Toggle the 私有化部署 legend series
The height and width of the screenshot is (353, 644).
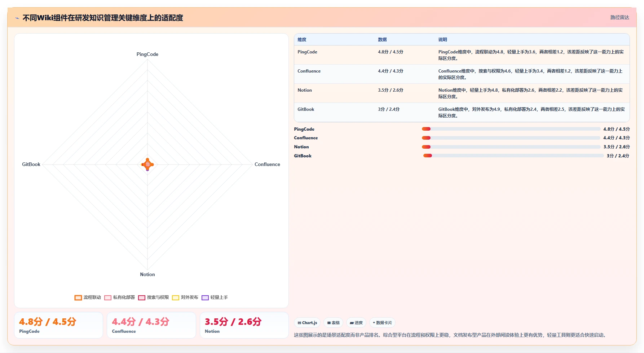(x=119, y=297)
